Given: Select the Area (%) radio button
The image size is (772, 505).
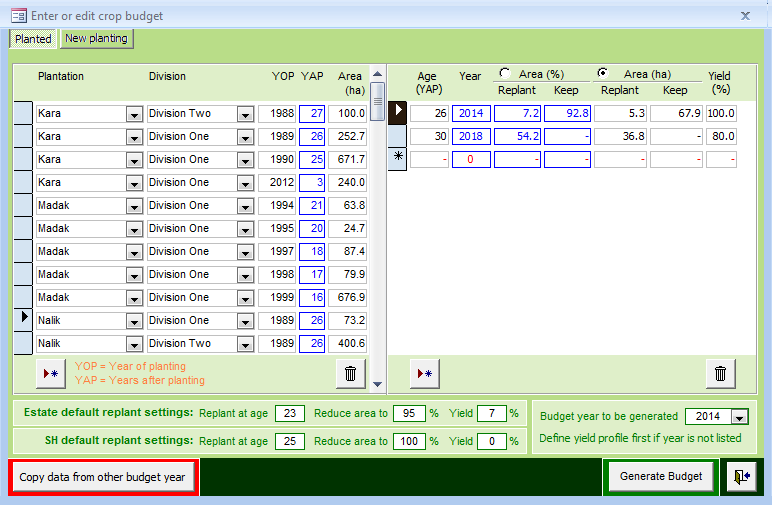Looking at the screenshot, I should coord(504,73).
